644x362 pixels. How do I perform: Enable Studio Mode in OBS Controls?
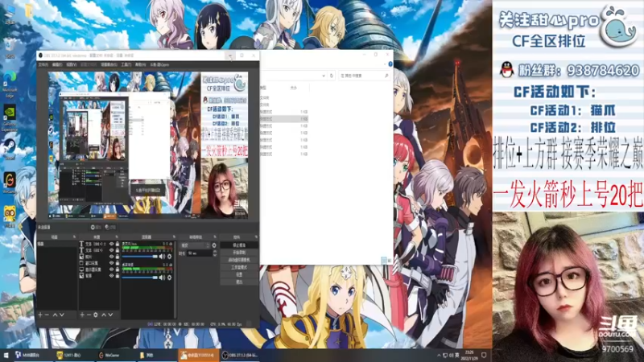coord(239,267)
